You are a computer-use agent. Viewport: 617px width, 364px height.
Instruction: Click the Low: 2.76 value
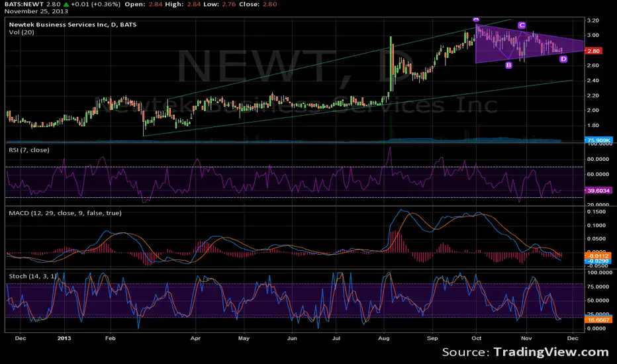click(x=220, y=5)
